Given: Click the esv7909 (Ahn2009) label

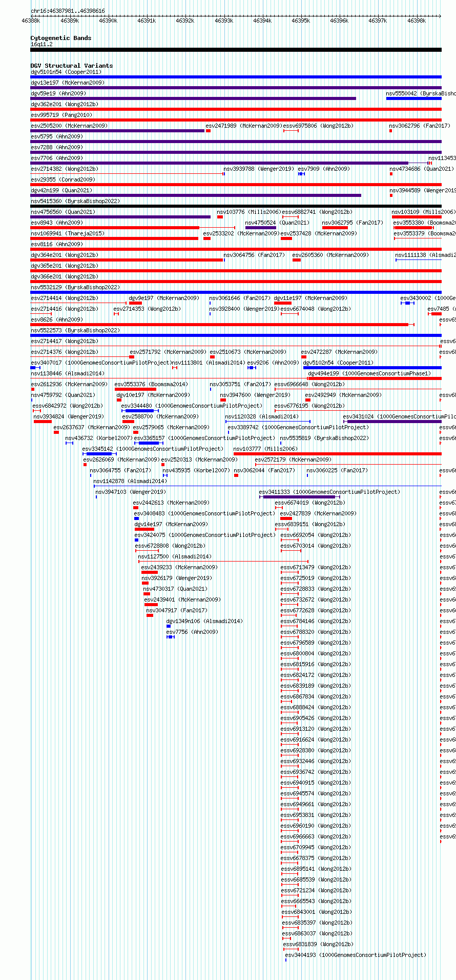Looking at the screenshot, I should 324,169.
